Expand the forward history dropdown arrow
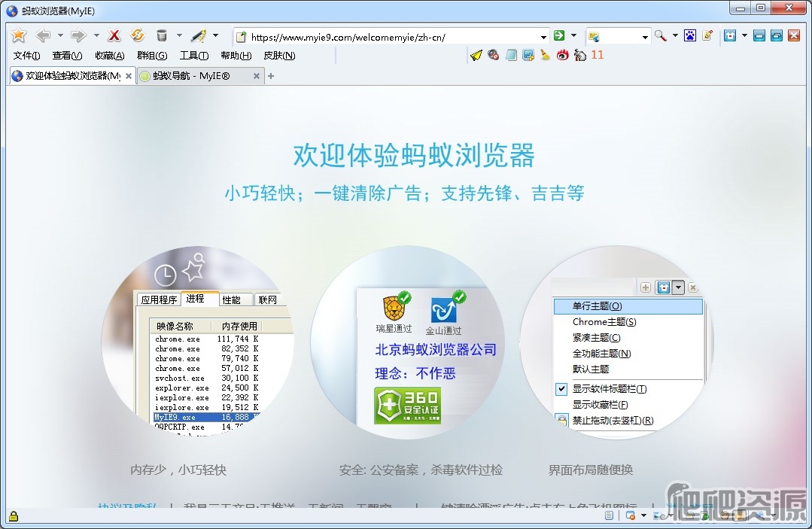The width and height of the screenshot is (812, 529). (96, 35)
